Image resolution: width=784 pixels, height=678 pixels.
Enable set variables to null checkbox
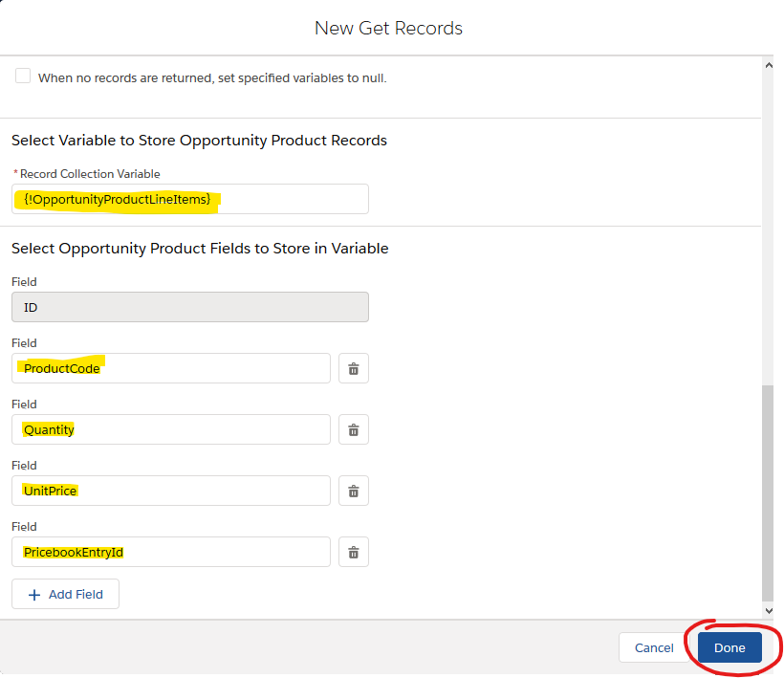[23, 76]
